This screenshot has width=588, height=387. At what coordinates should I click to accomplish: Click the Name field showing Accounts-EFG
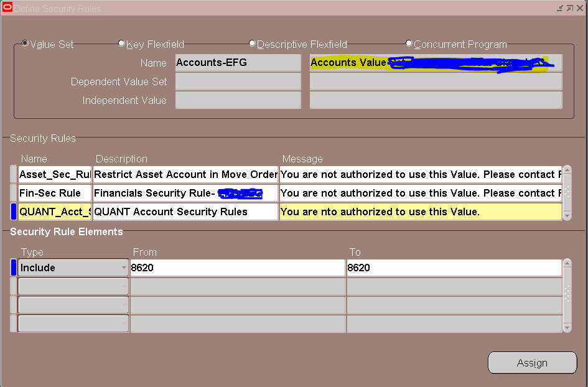tap(238, 63)
